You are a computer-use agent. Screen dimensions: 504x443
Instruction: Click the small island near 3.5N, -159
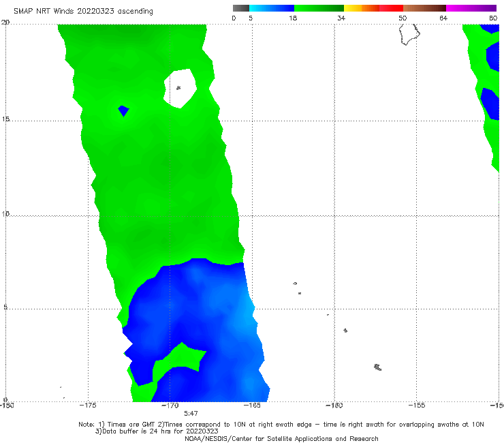[345, 331]
